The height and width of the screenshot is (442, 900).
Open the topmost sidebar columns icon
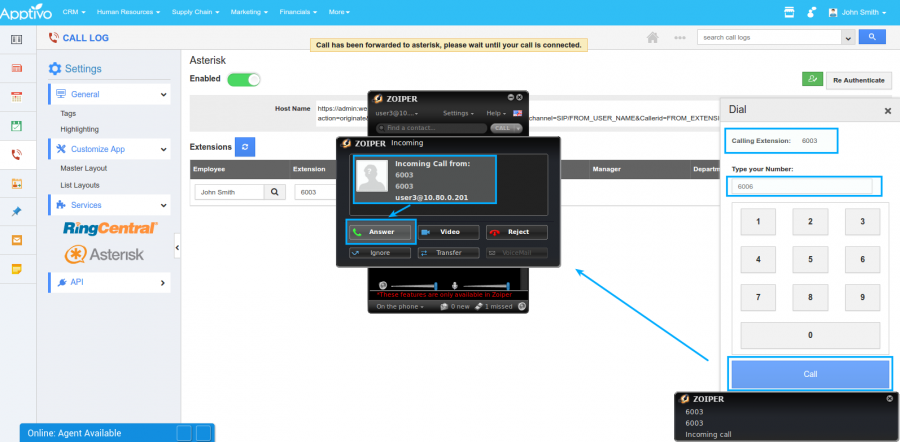(x=17, y=39)
